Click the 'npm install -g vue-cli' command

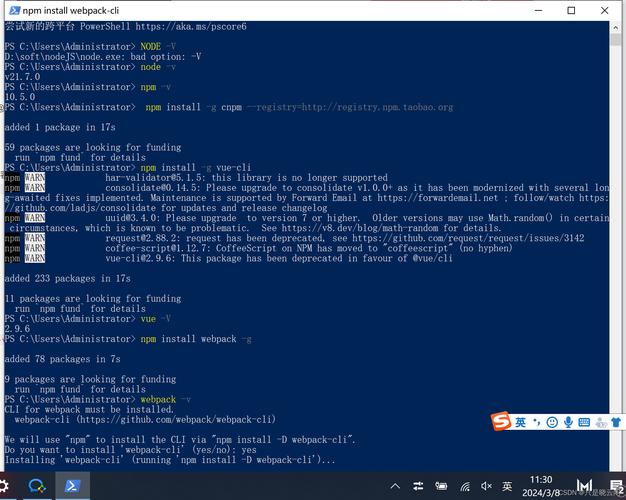(196, 168)
